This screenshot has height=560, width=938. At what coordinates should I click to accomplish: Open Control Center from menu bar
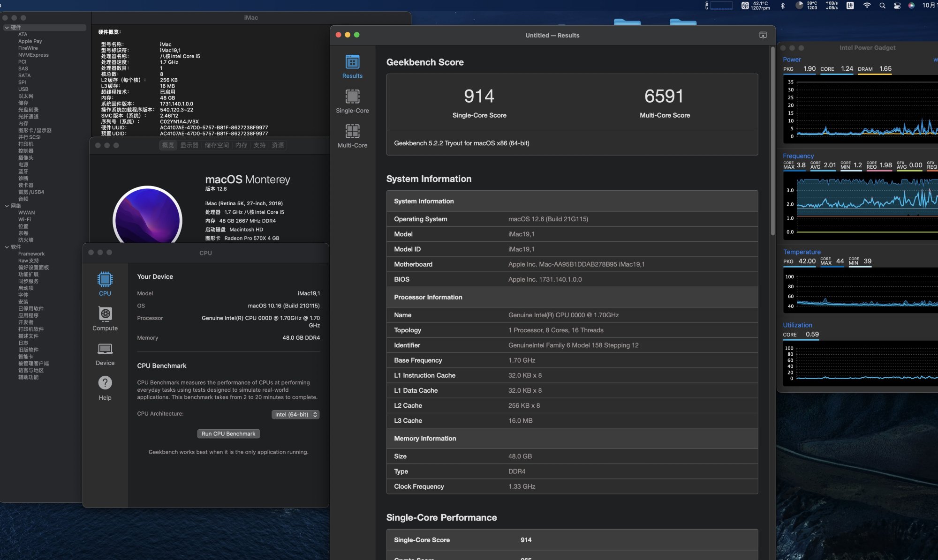[897, 6]
